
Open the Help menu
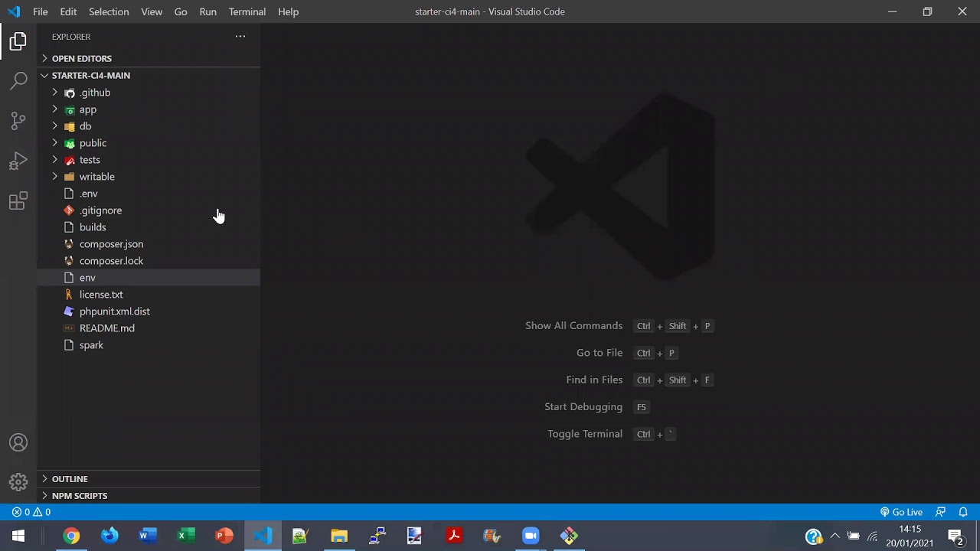click(x=288, y=11)
